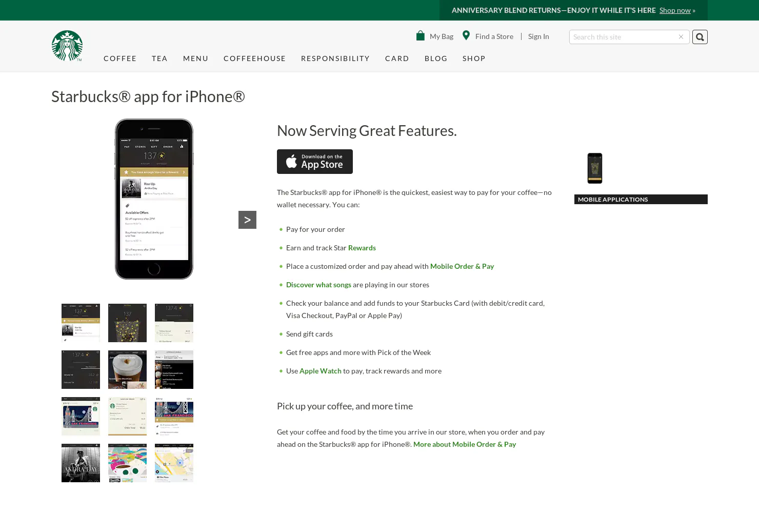Screen dimensions: 759x532
Task: Select the order total receipt thumbnail
Action: (x=127, y=416)
